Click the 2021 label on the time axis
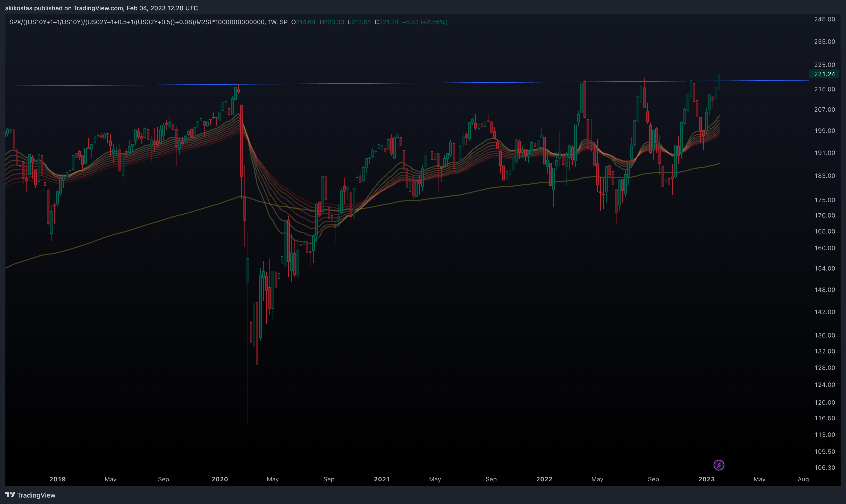The height and width of the screenshot is (504, 846). pos(382,479)
